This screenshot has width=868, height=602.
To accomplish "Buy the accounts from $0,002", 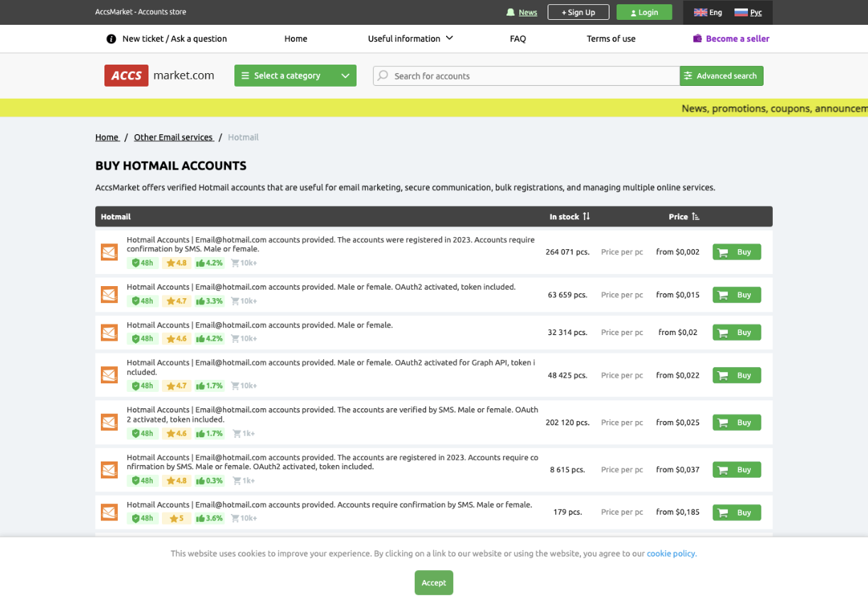I will click(x=737, y=252).
